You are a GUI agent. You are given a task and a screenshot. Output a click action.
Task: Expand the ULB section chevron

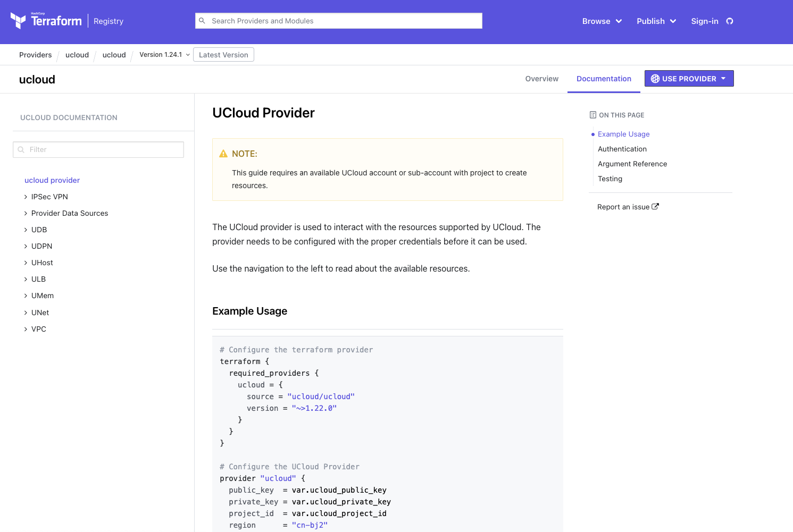[x=26, y=279]
